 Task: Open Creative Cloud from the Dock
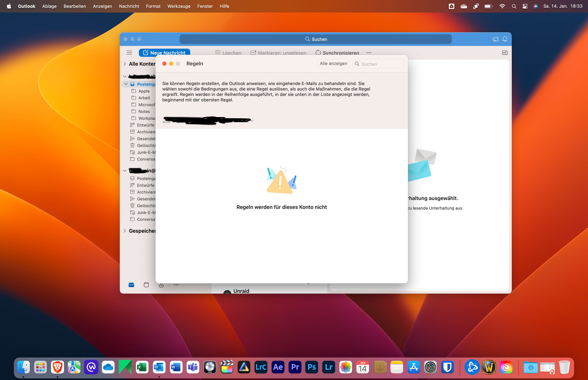pos(506,367)
